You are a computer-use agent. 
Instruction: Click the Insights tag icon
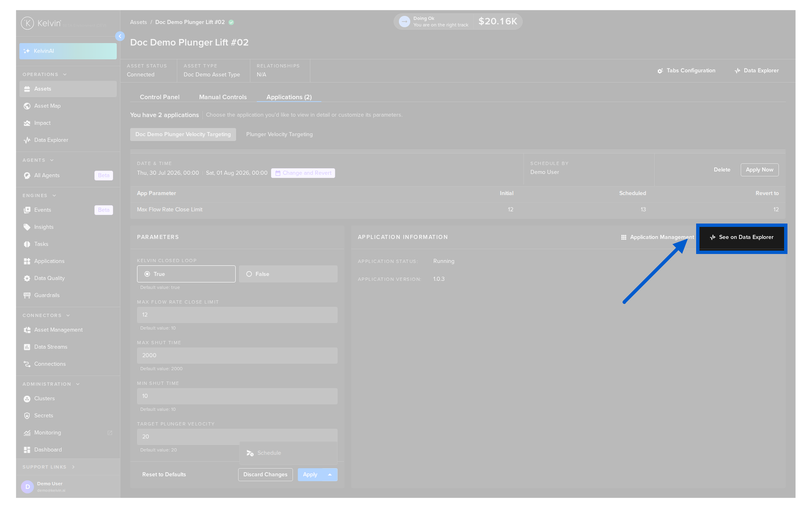pos(27,227)
